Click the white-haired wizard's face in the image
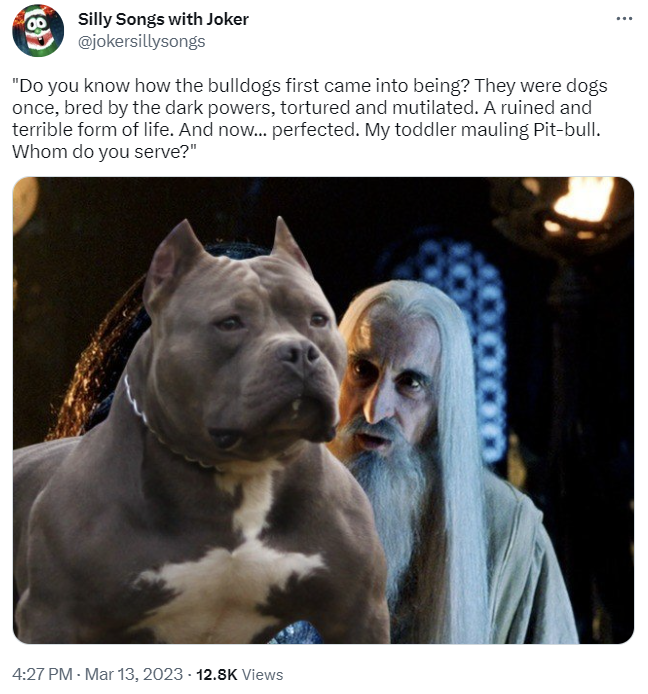The image size is (648, 694). coord(392,378)
